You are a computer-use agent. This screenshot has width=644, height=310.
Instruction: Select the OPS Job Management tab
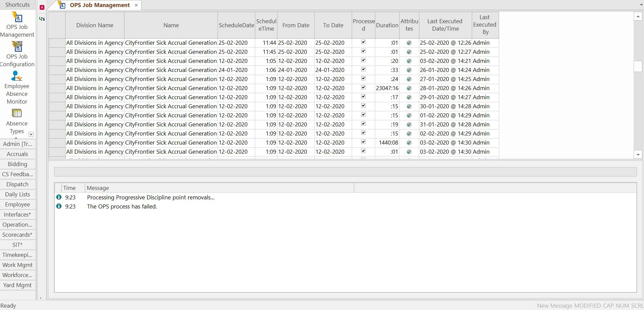click(99, 5)
